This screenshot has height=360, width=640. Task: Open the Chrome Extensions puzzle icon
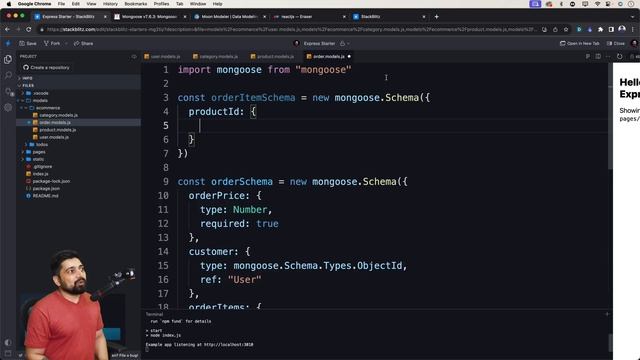(x=600, y=29)
